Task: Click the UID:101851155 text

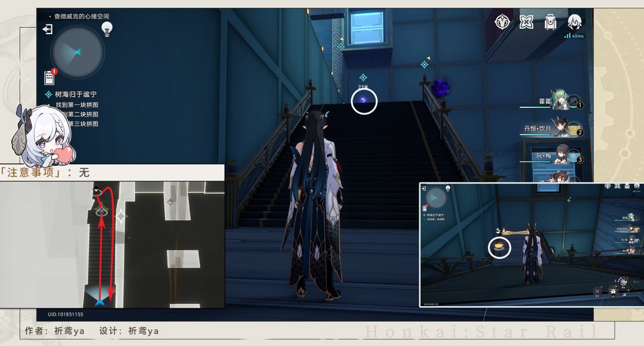Action: coord(66,314)
